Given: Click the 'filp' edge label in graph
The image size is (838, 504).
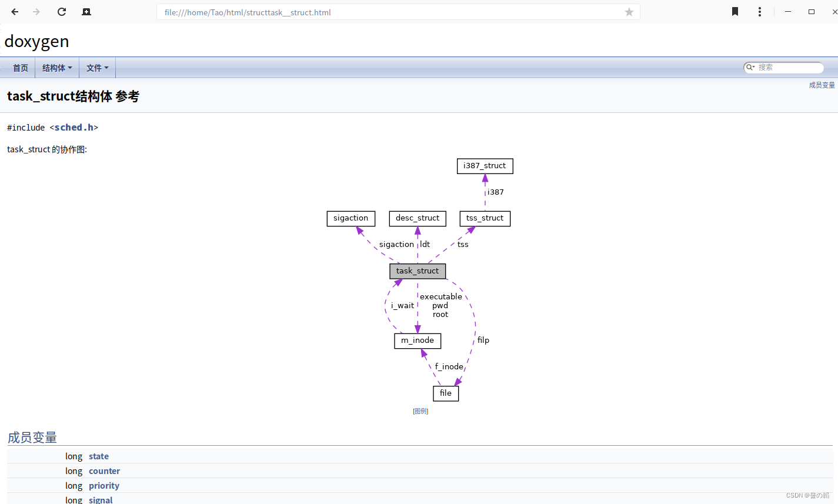Looking at the screenshot, I should [x=483, y=340].
